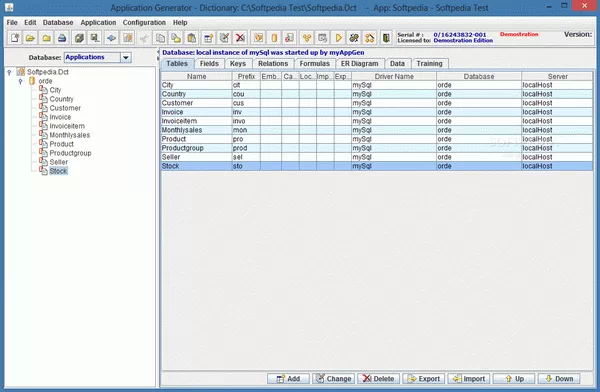
Task: Click the Up button
Action: coord(514,379)
